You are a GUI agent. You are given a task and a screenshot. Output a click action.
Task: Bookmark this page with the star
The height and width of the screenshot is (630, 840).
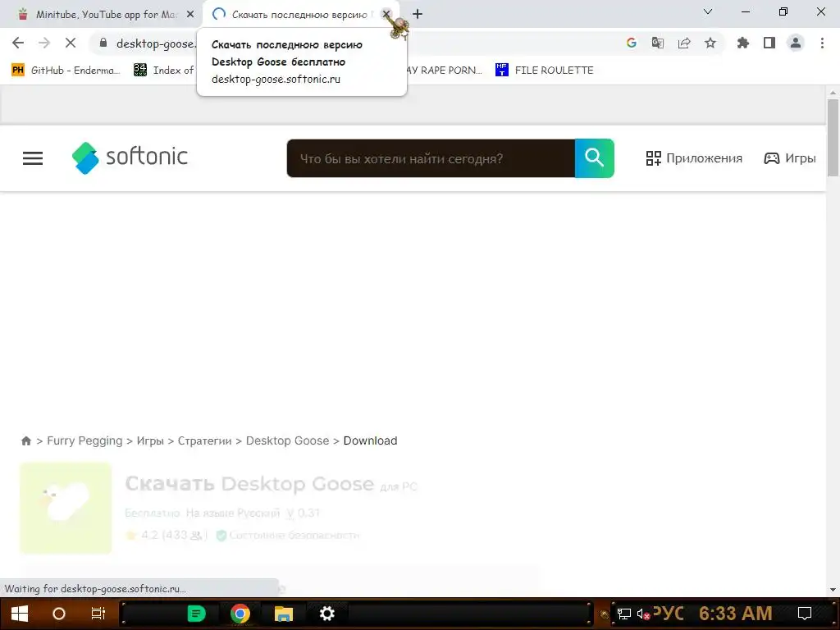pyautogui.click(x=710, y=43)
